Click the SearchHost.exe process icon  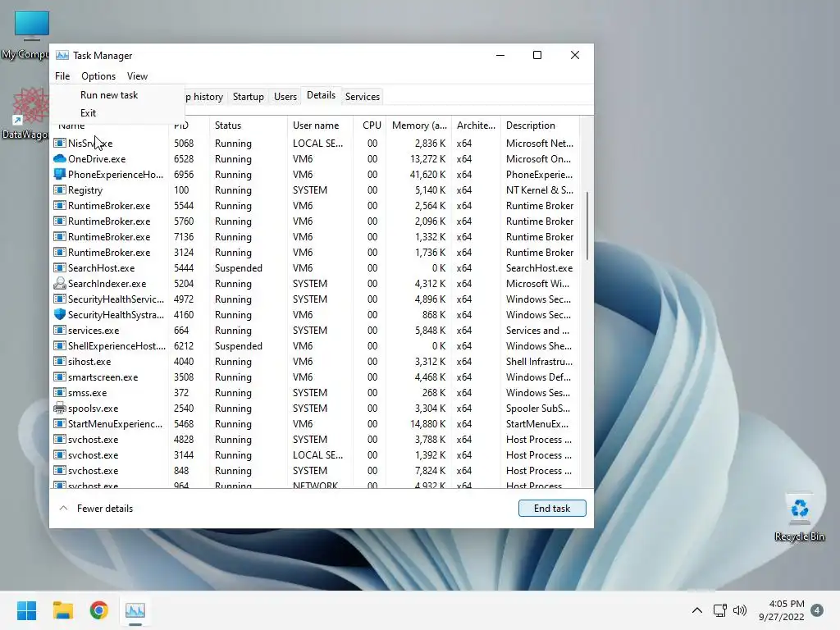point(59,268)
